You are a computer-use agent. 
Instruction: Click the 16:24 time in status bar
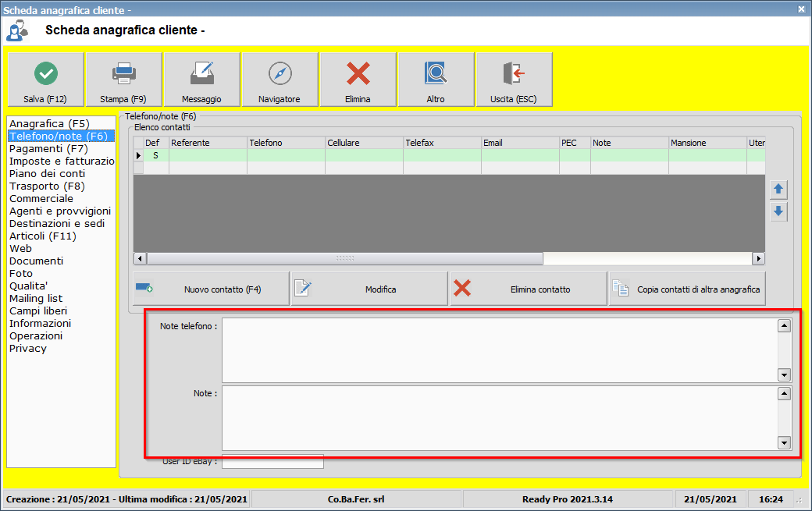771,499
